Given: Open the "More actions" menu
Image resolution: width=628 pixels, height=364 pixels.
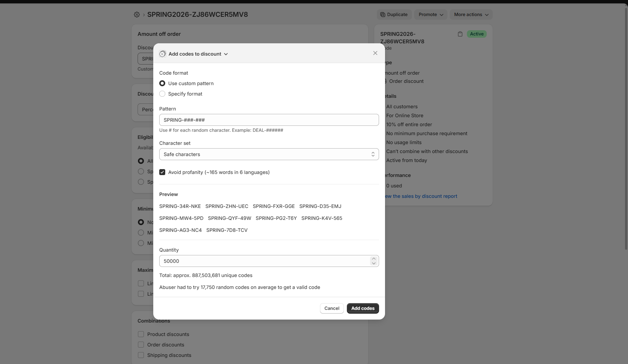Looking at the screenshot, I should 471,15.
